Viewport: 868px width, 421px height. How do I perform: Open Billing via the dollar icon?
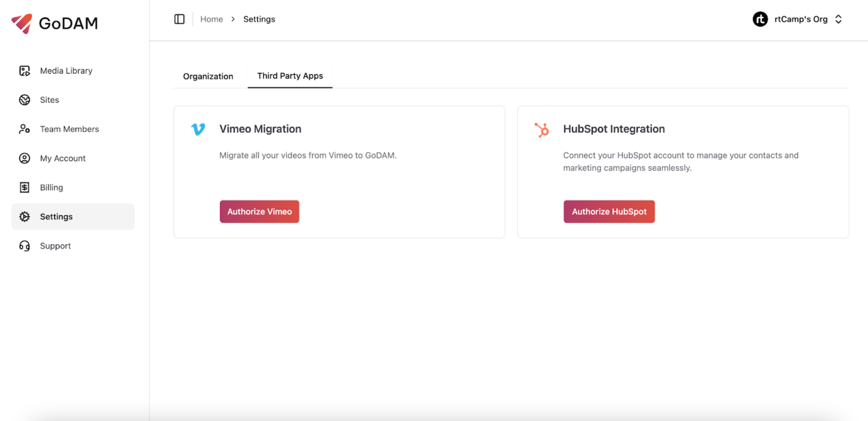pos(24,187)
